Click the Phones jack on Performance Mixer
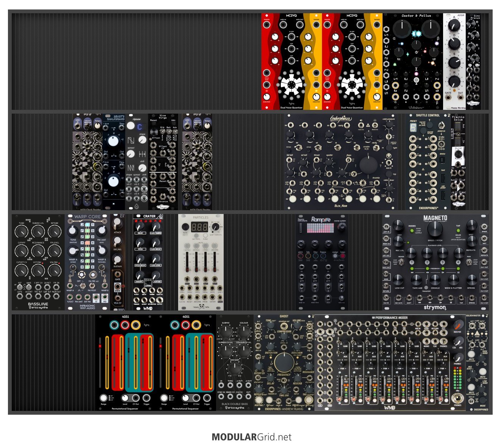 click(458, 398)
